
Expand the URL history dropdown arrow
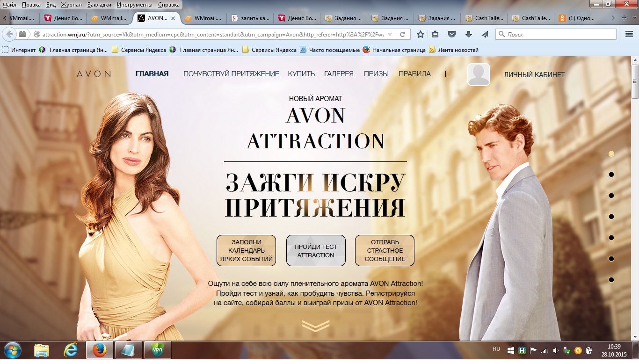tap(390, 34)
